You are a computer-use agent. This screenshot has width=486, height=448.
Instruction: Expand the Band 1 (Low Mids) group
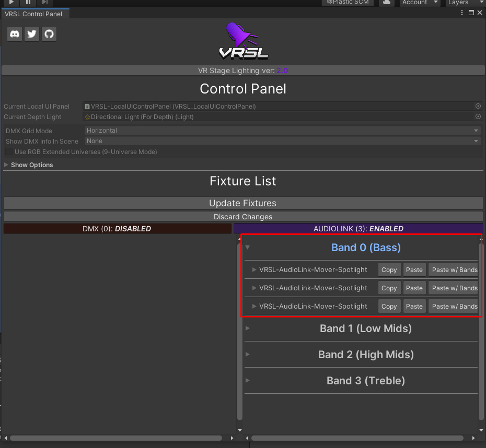(x=248, y=328)
